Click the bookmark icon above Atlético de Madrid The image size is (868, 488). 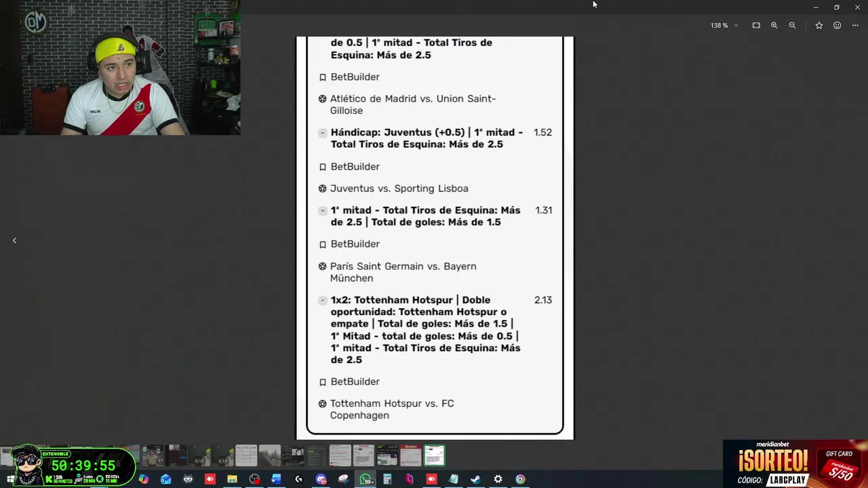(323, 77)
